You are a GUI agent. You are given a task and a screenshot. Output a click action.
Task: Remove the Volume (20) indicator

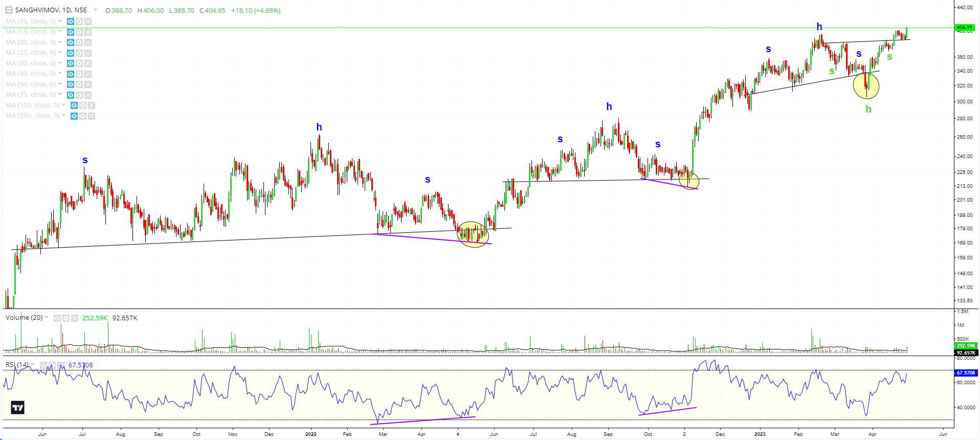[75, 318]
